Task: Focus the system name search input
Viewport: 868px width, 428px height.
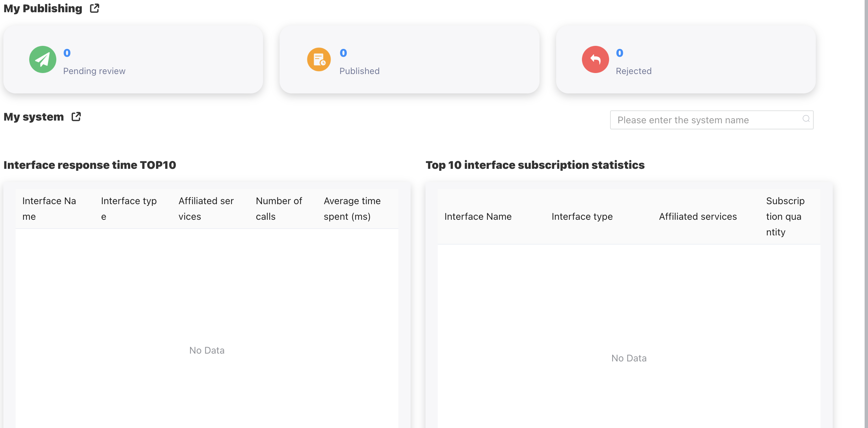Action: 706,120
